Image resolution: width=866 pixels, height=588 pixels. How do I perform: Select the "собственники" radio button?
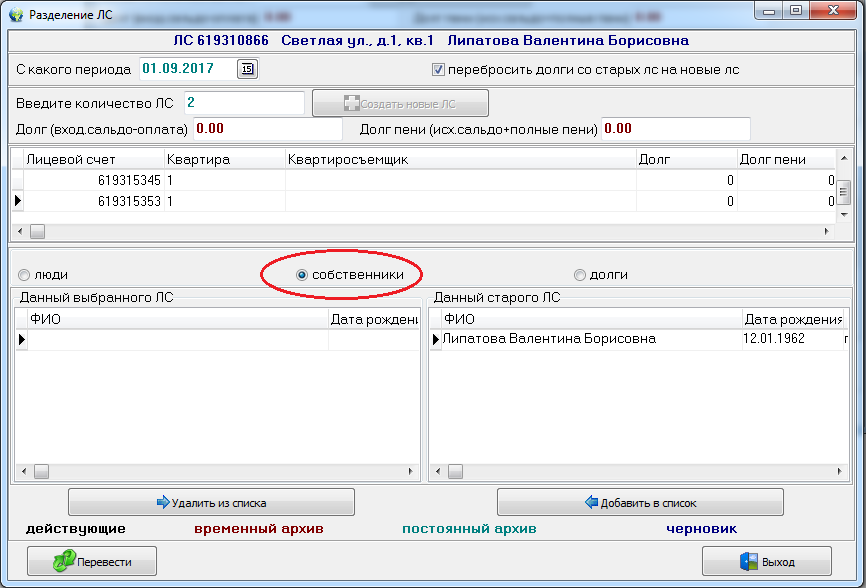pyautogui.click(x=302, y=275)
